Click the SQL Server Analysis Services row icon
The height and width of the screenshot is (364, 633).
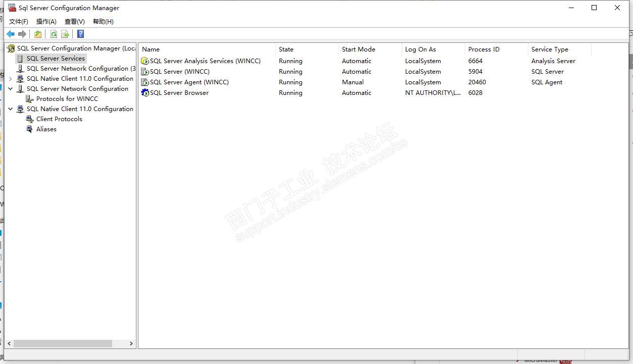(145, 61)
